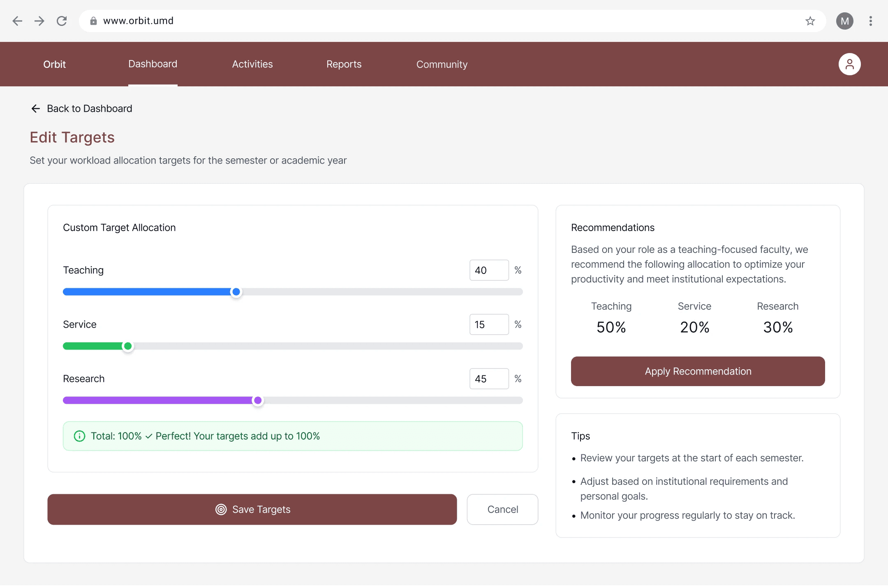
Task: Bookmark page using star icon
Action: 810,21
